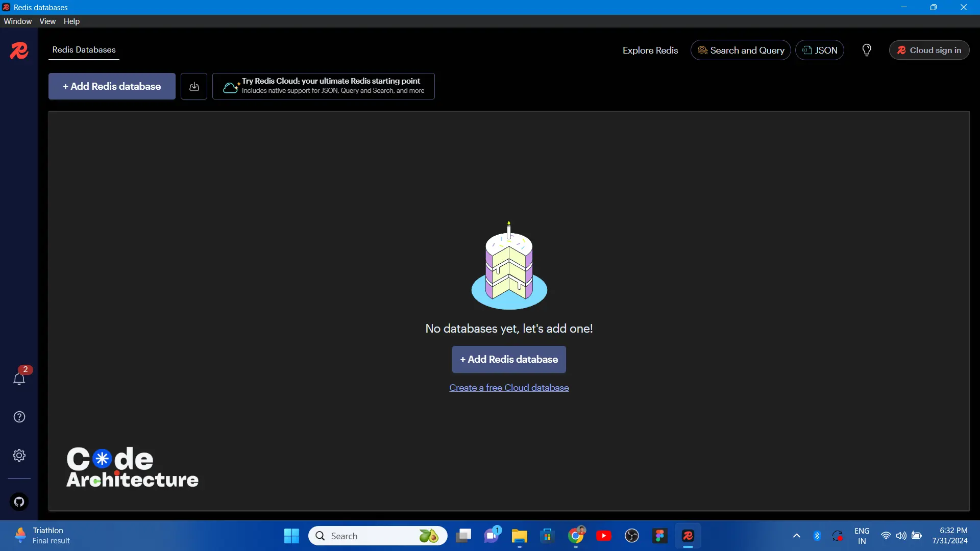This screenshot has width=980, height=551.
Task: Open OBS Studio from the taskbar
Action: point(632,536)
